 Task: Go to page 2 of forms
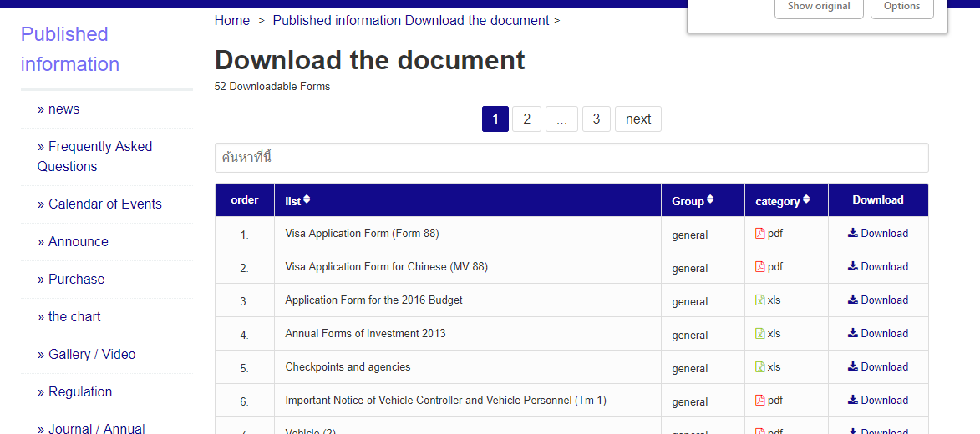527,119
